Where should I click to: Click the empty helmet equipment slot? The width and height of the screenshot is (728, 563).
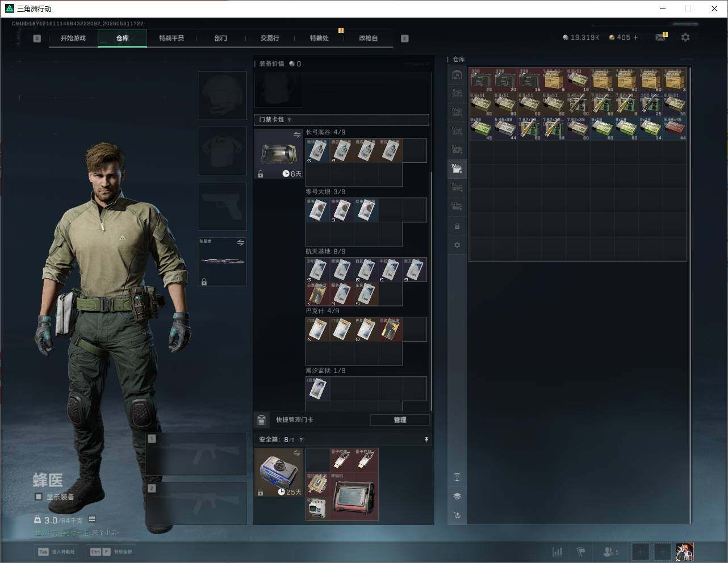tap(222, 95)
